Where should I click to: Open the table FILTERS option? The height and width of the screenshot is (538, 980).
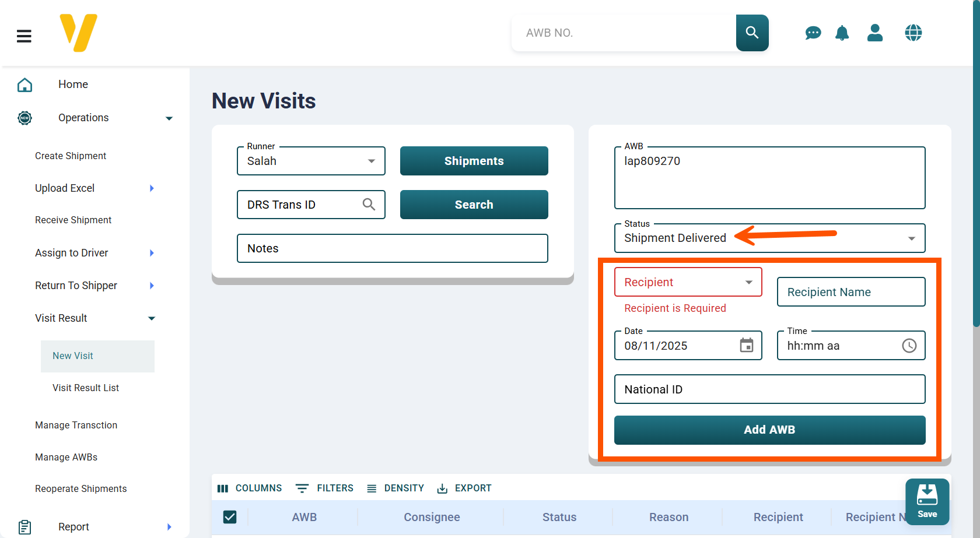pyautogui.click(x=325, y=488)
